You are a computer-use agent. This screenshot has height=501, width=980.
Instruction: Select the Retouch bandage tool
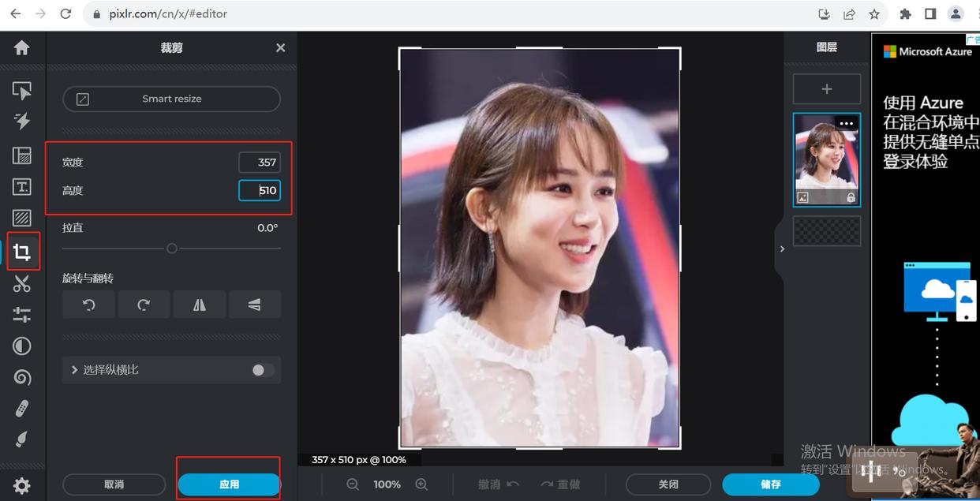tap(23, 409)
